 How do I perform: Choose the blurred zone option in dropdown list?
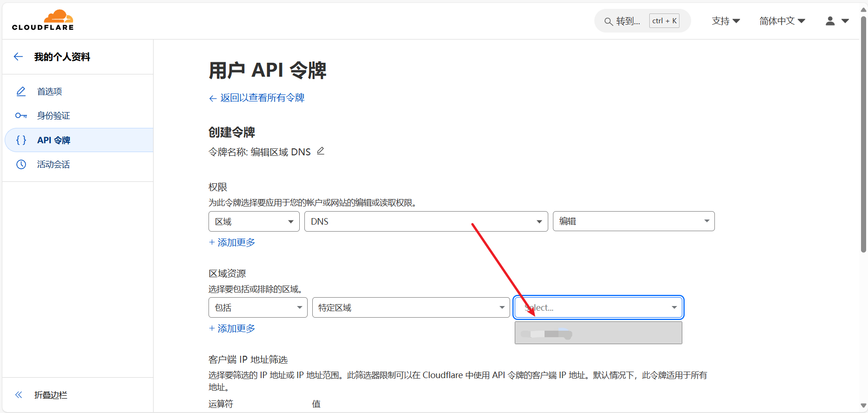point(598,333)
